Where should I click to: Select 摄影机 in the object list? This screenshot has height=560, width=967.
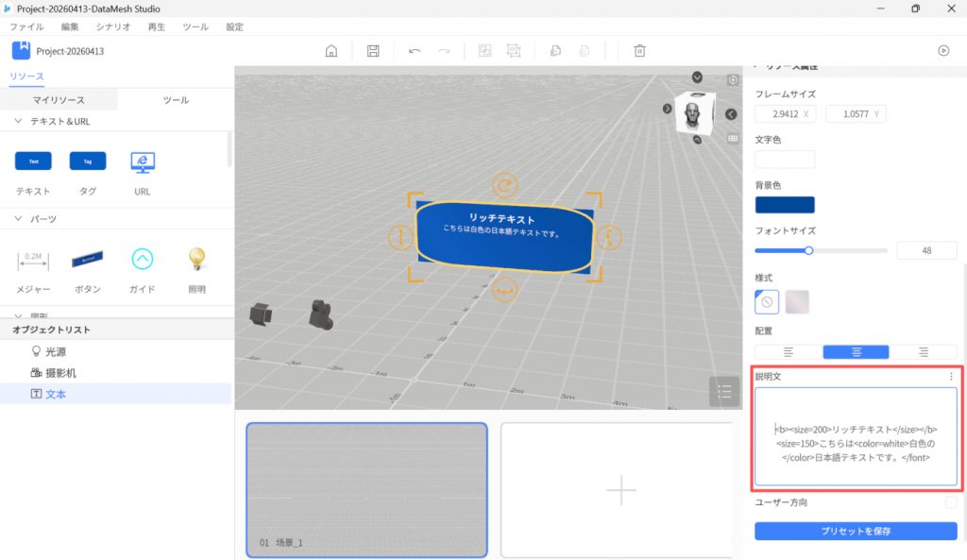pyautogui.click(x=60, y=373)
